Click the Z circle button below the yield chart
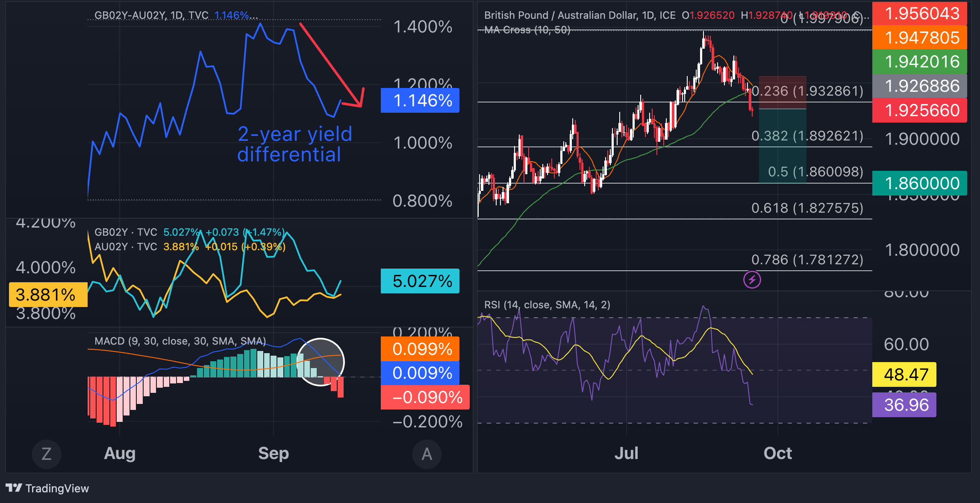Image resolution: width=980 pixels, height=503 pixels. pyautogui.click(x=47, y=454)
